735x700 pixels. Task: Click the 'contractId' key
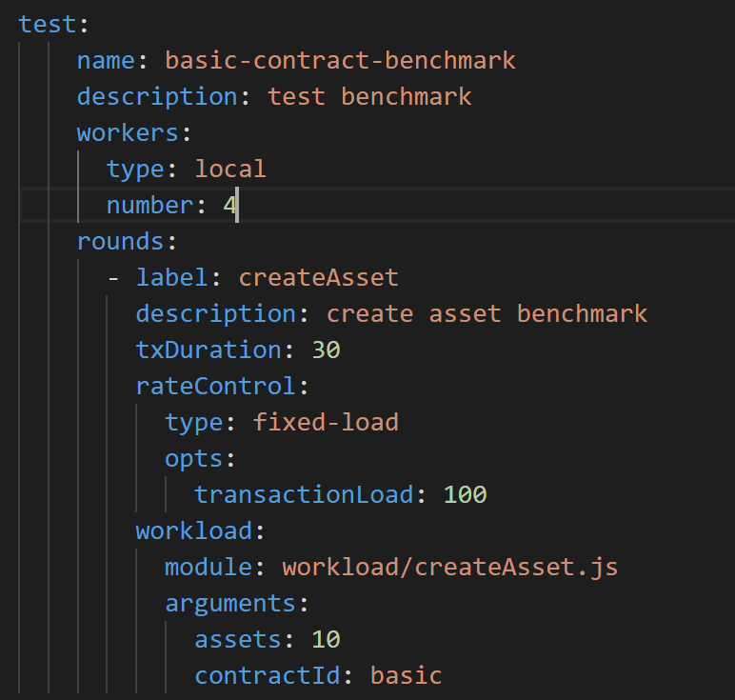point(268,675)
